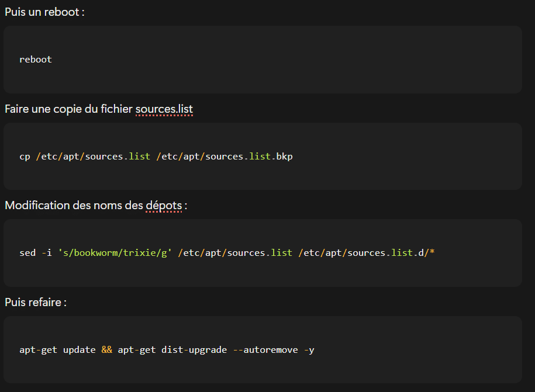535x392 pixels.
Task: Click the /etc/apt/sources.list path in sed command
Action: click(x=234, y=253)
